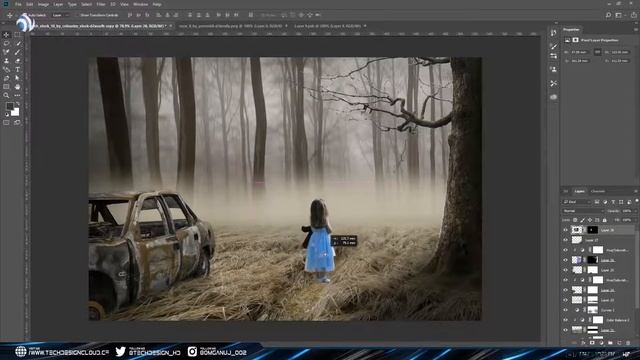640x360 pixels.
Task: Click the Delete Layer trash icon
Action: coord(628,343)
